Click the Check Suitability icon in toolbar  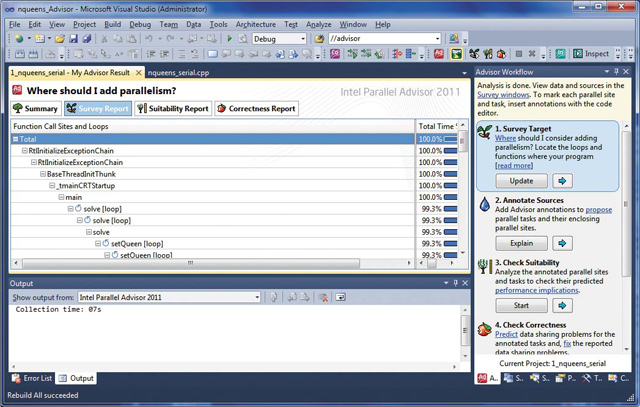[x=488, y=53]
